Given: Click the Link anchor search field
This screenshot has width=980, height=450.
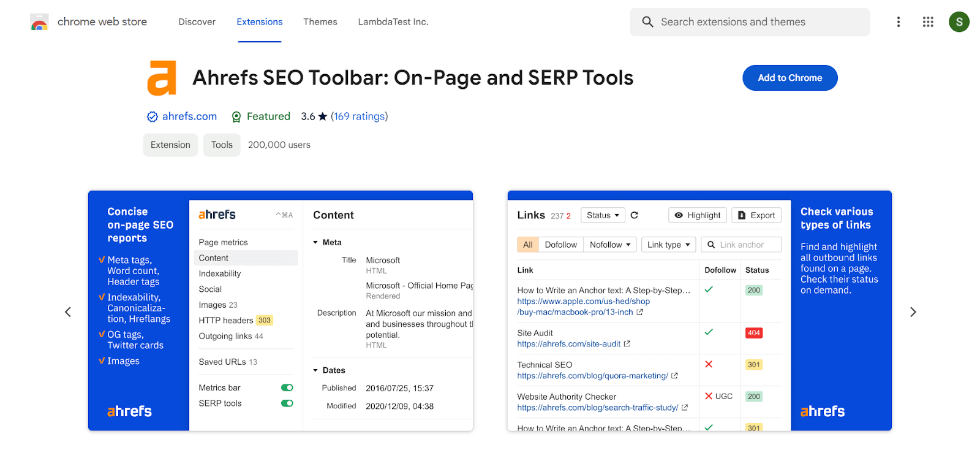Looking at the screenshot, I should pyautogui.click(x=741, y=245).
